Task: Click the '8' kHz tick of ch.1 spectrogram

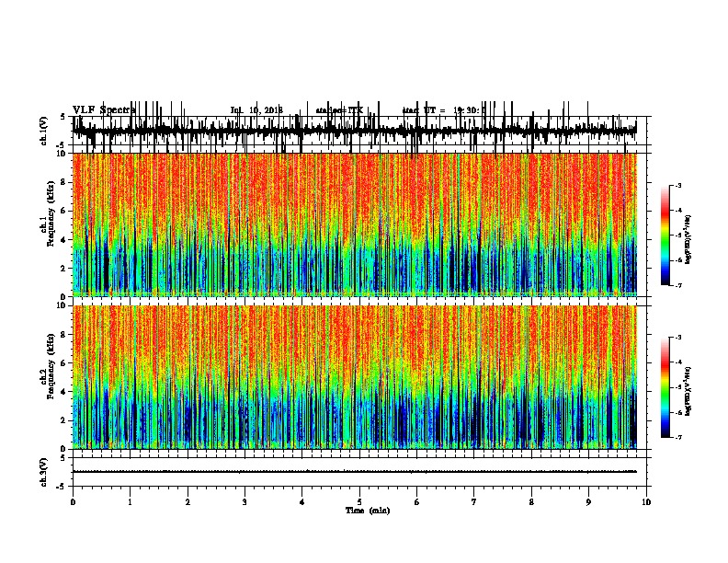Action: click(x=63, y=182)
